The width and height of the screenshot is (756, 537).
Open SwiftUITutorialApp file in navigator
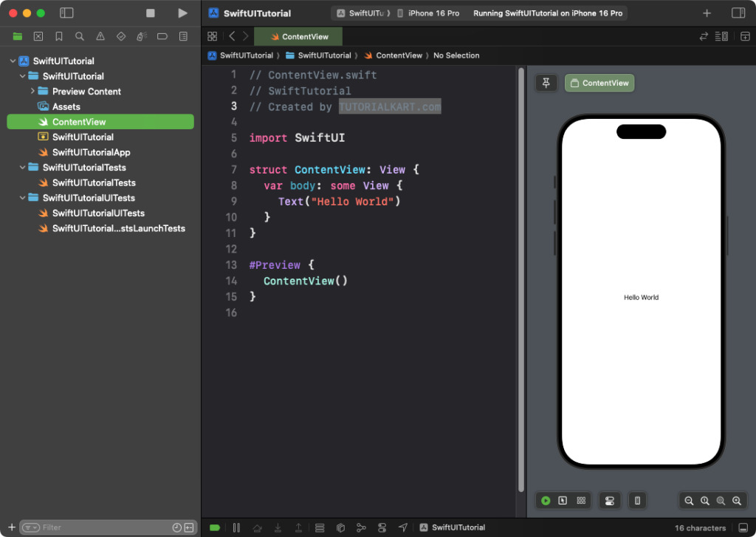point(91,152)
